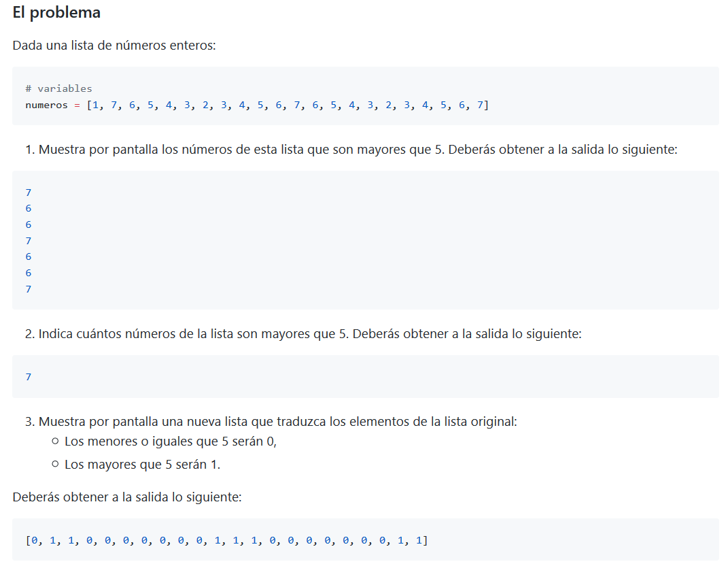Click the first 7 in the output block
This screenshot has height=566, width=728.
point(28,193)
